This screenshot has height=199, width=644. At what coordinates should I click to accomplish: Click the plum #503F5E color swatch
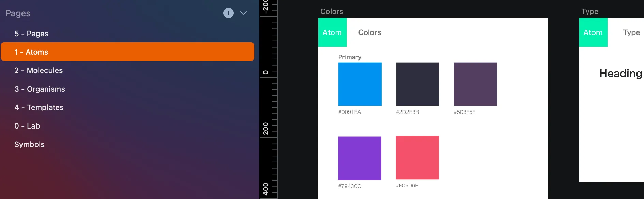tap(475, 84)
